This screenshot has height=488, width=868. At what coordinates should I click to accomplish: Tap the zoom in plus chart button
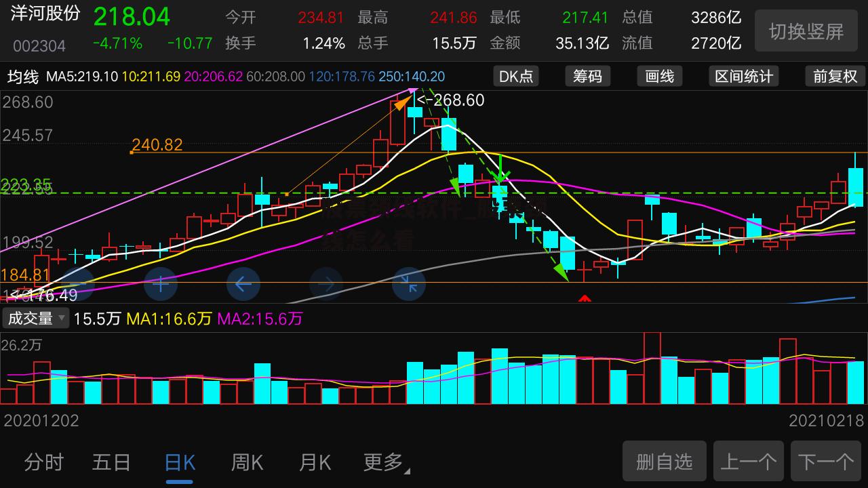click(160, 285)
